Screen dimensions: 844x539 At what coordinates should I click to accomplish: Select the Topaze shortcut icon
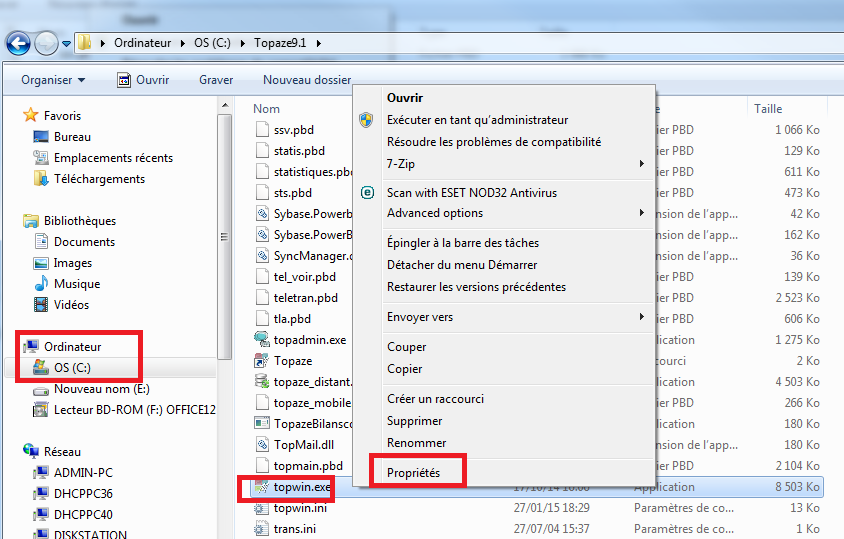(x=262, y=360)
